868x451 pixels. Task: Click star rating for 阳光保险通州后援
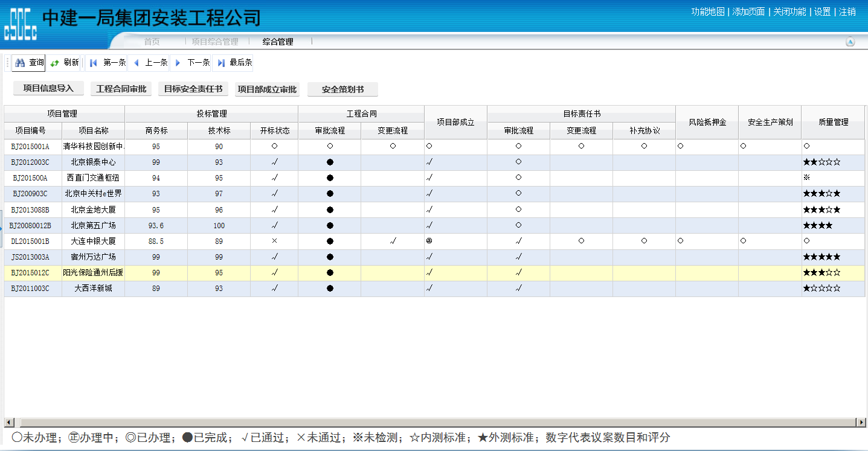821,272
